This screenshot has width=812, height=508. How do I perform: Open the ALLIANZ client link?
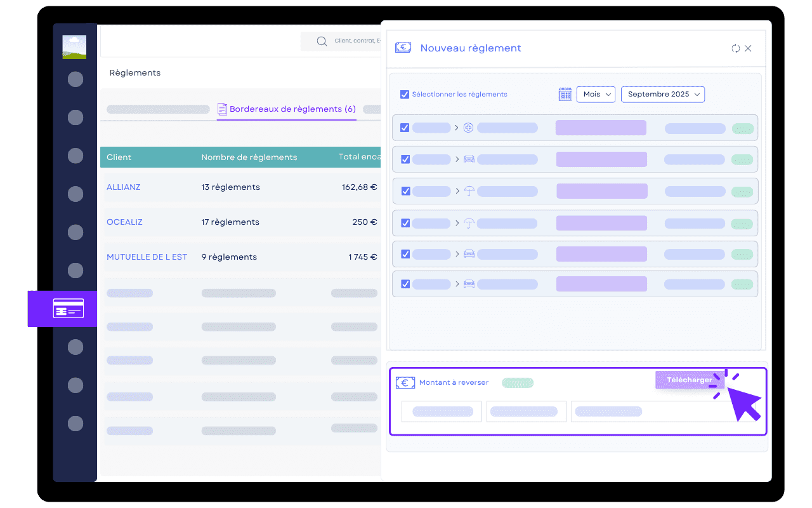(124, 187)
